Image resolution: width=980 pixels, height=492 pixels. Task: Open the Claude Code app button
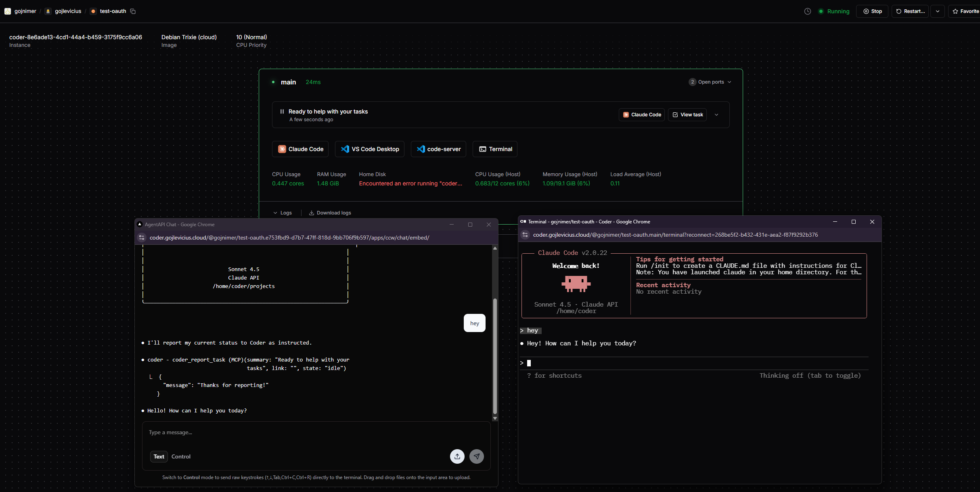(x=300, y=149)
